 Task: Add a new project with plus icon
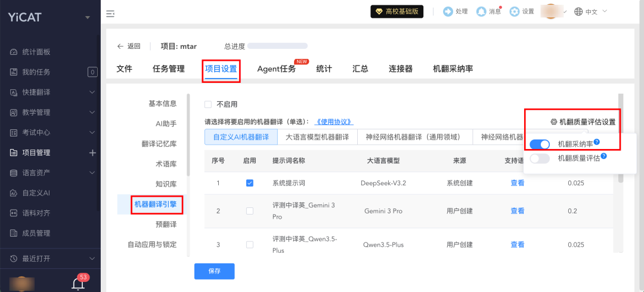coord(92,153)
